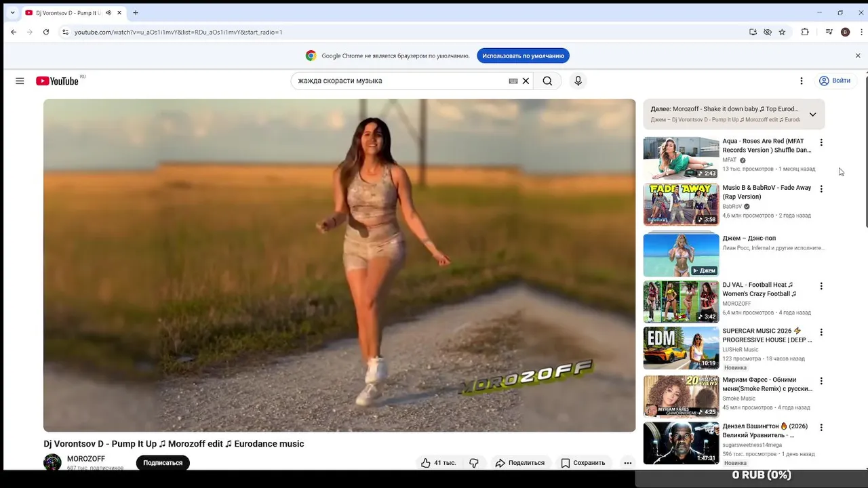Dislike the video with thumbs down
The width and height of the screenshot is (868, 488).
[474, 463]
